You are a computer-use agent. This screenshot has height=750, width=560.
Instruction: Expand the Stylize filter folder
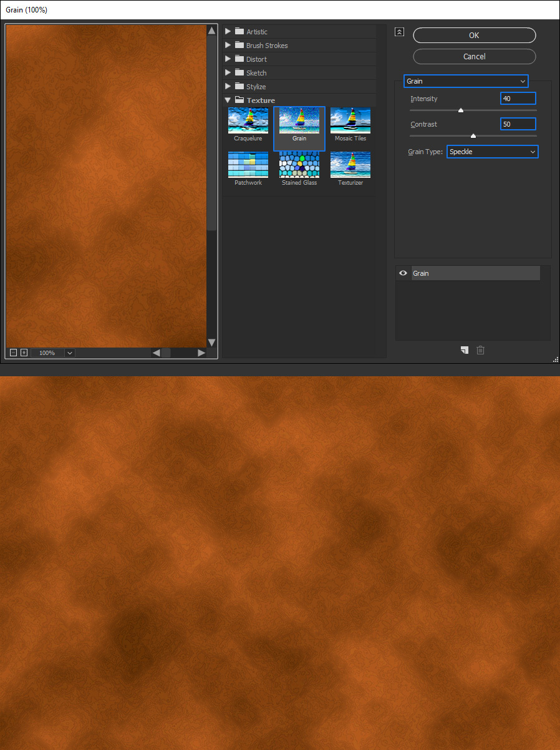click(x=228, y=86)
